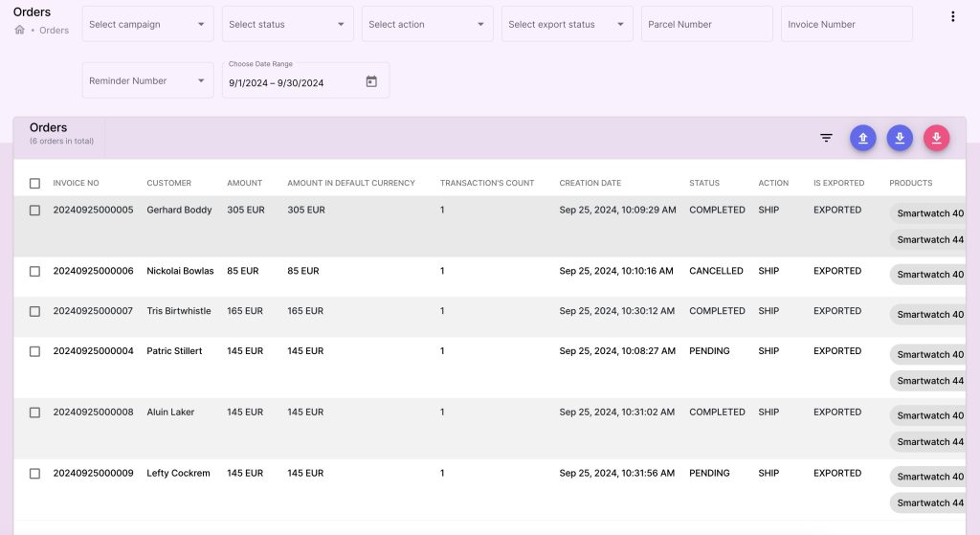The image size is (980, 535).
Task: Sort by the Creation Date column header
Action: [590, 183]
